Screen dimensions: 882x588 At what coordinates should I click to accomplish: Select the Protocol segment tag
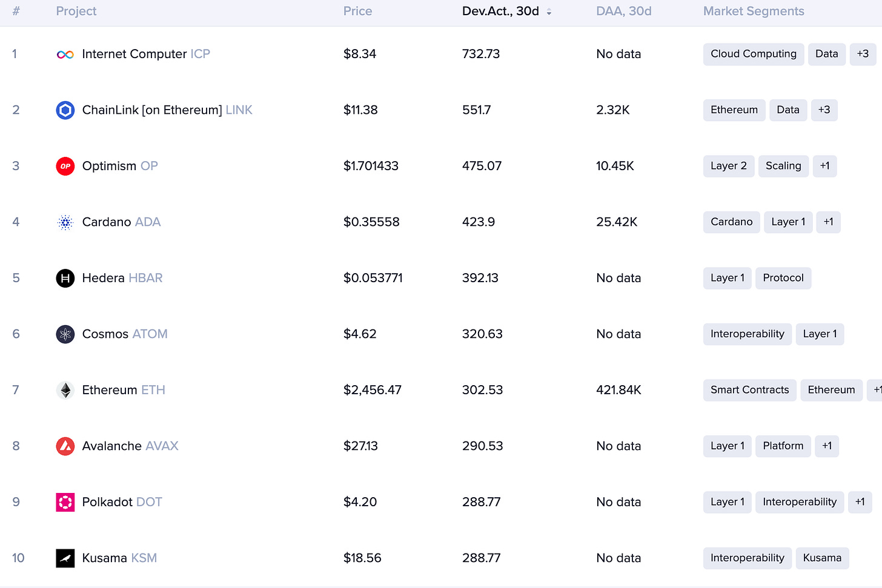pyautogui.click(x=783, y=278)
